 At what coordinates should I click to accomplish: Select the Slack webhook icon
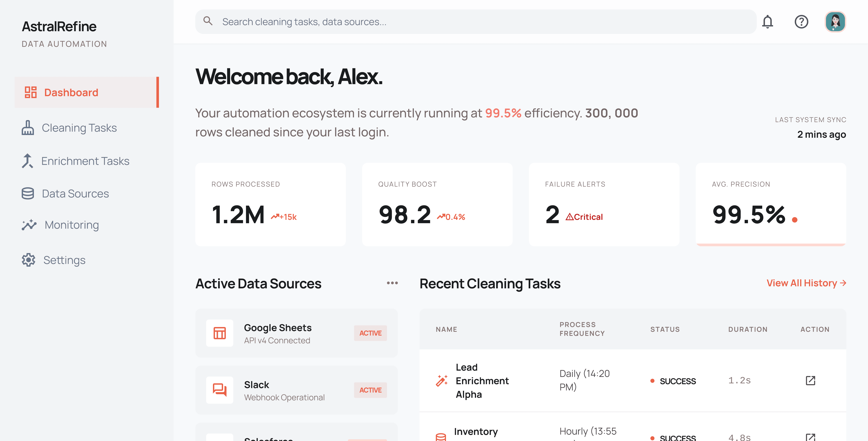coord(219,390)
